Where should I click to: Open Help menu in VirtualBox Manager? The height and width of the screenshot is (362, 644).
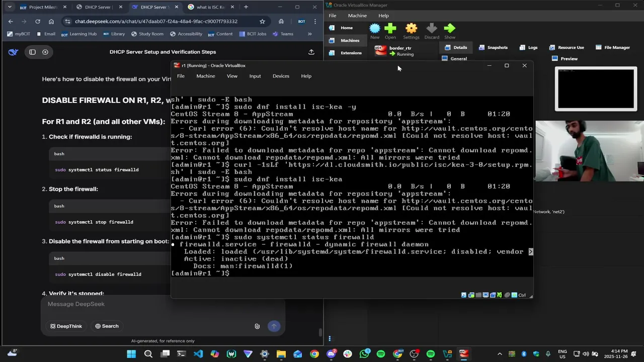(383, 16)
